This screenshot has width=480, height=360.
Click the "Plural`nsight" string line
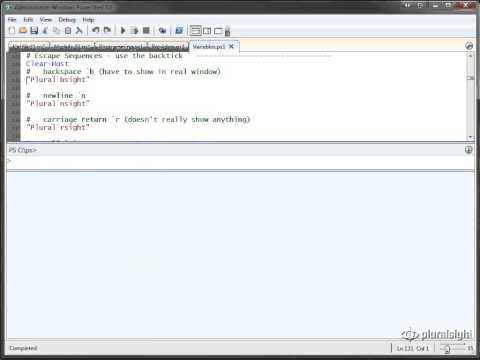pyautogui.click(x=58, y=104)
